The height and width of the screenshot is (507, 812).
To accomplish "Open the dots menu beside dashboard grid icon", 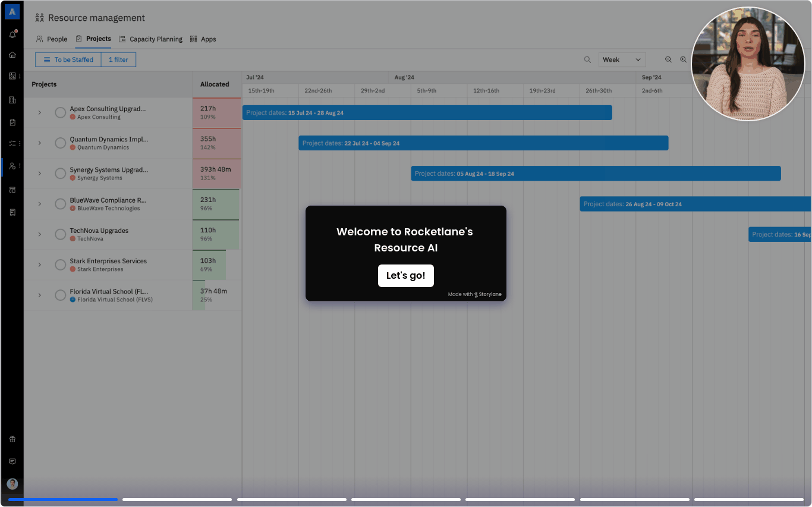I will 20,76.
